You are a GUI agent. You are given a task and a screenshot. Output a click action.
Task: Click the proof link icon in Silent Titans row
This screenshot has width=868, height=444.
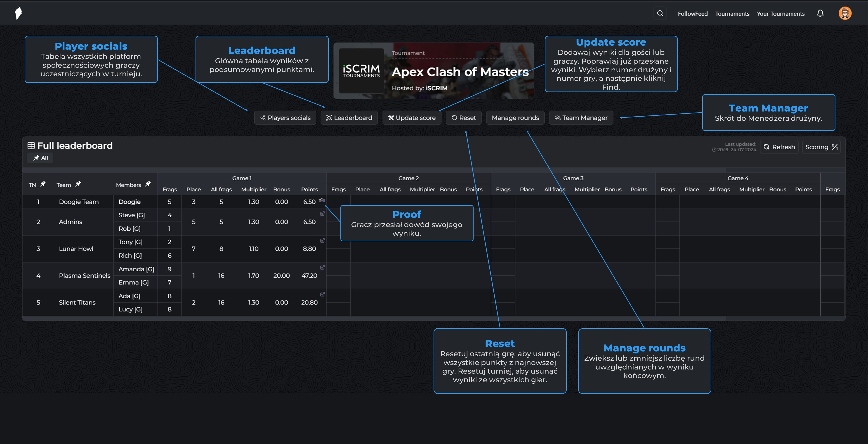point(323,294)
